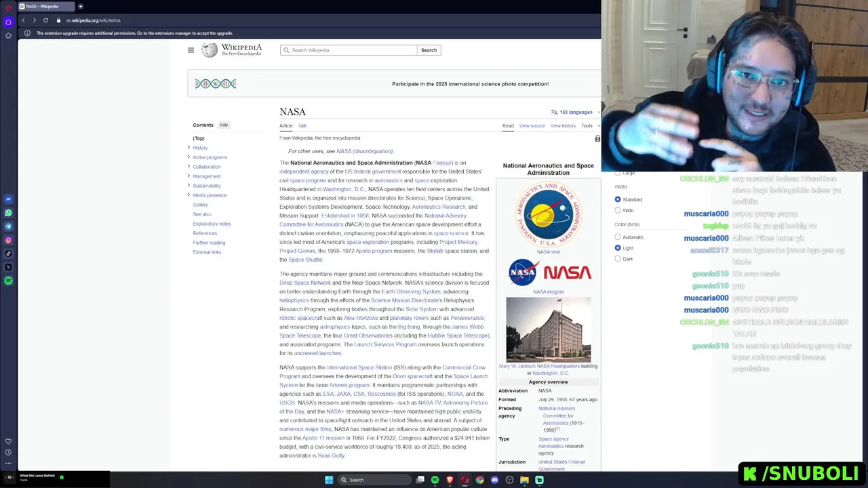Open Messenger in the Opera sidebar
Viewport: 868px width, 488px height.
[8, 199]
